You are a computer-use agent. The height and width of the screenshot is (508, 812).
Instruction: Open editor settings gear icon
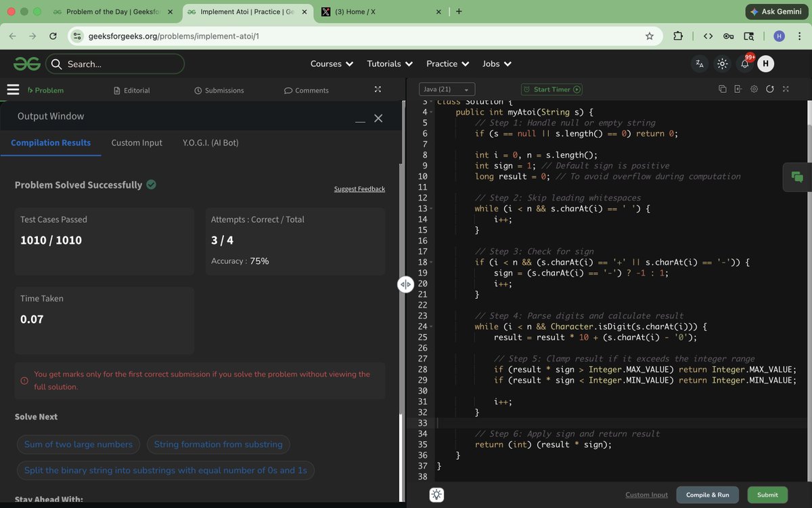click(x=754, y=89)
